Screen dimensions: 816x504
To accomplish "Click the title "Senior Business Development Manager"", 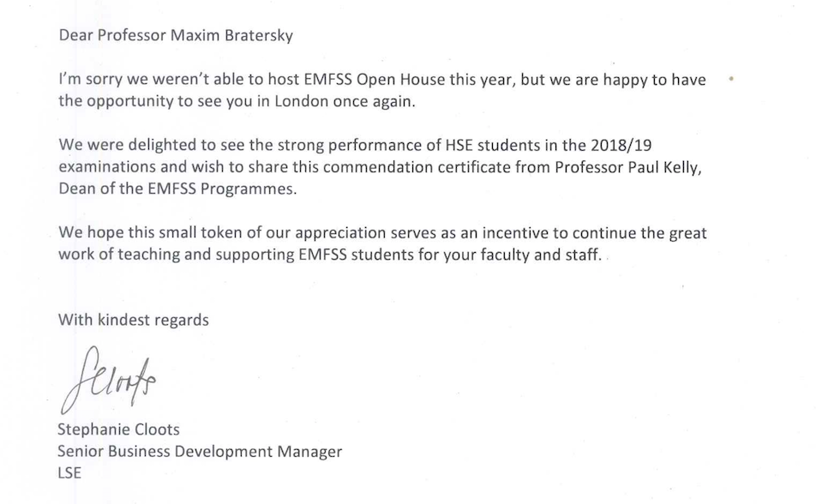I will pyautogui.click(x=200, y=451).
